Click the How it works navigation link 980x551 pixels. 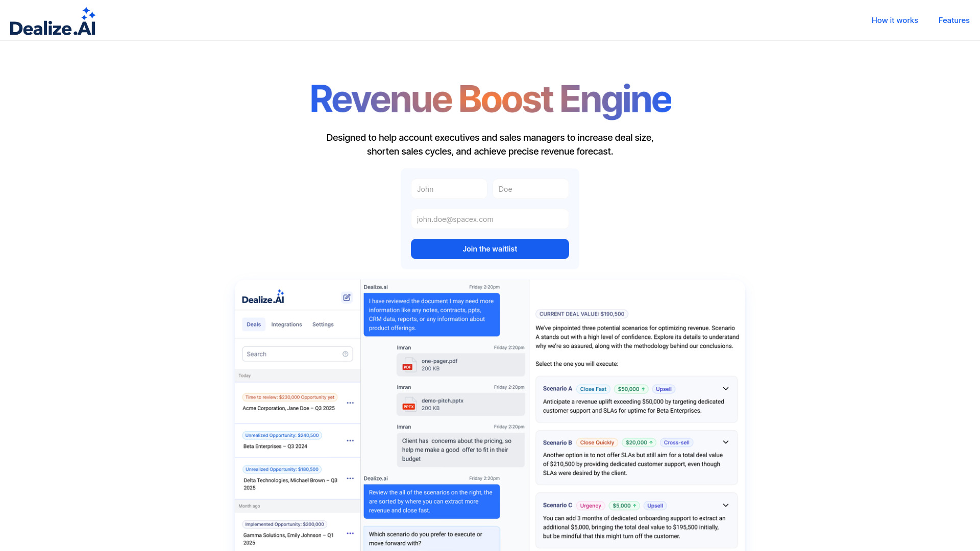pyautogui.click(x=895, y=20)
